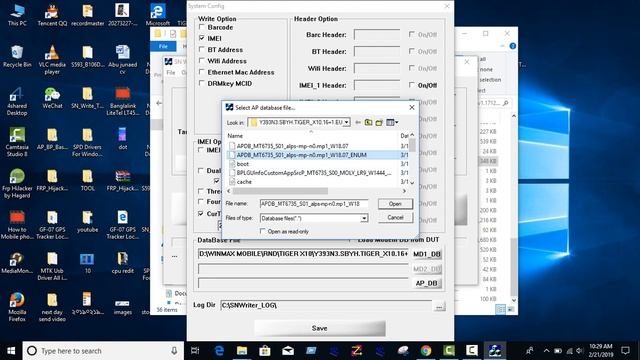This screenshot has height=360, width=640.
Task: Click the File name input field
Action: point(314,204)
